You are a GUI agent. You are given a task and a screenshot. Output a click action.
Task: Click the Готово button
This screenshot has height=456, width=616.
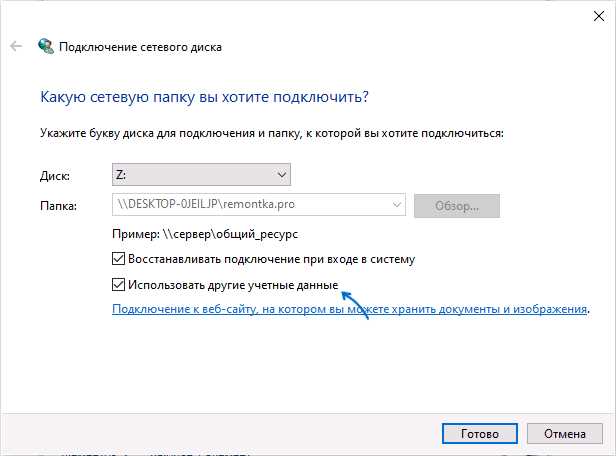click(x=480, y=434)
